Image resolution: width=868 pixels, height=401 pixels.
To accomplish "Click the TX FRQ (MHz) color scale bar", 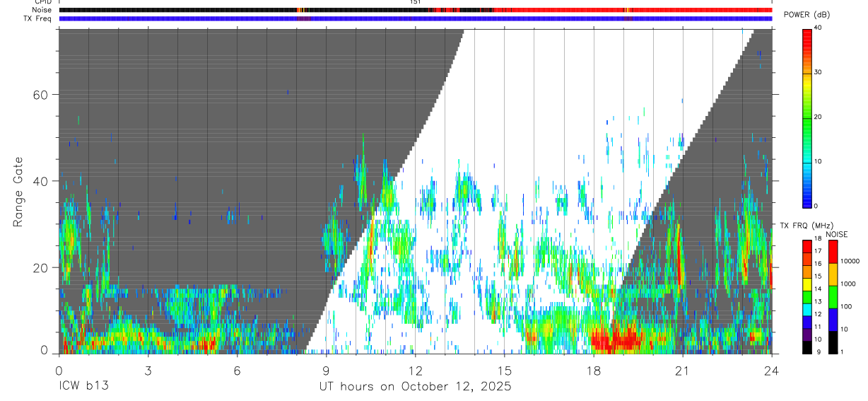I will pyautogui.click(x=807, y=296).
